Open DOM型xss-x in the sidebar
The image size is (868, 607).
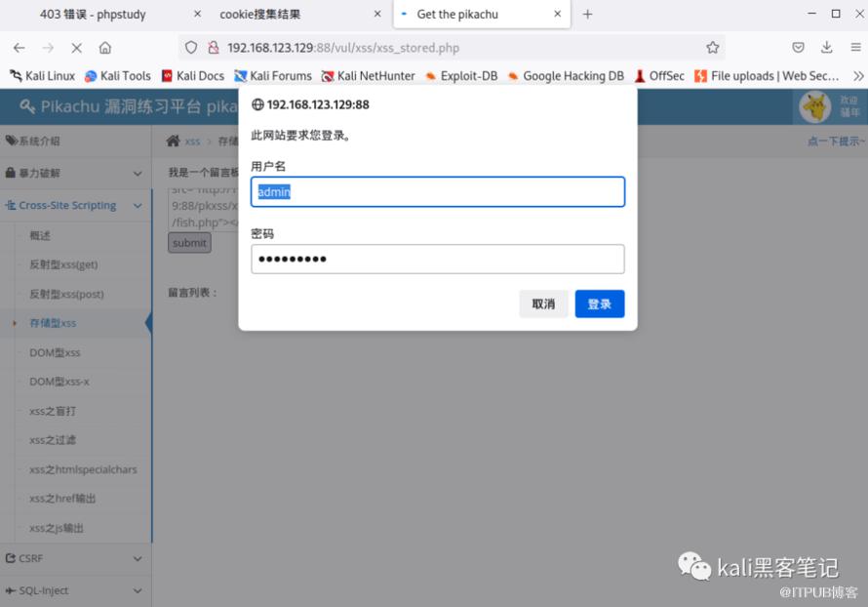59,382
